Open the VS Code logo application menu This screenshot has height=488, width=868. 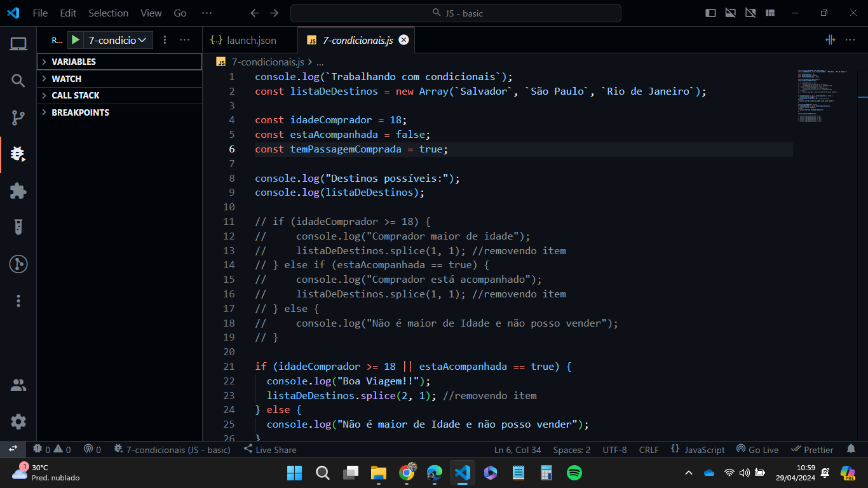tap(13, 13)
